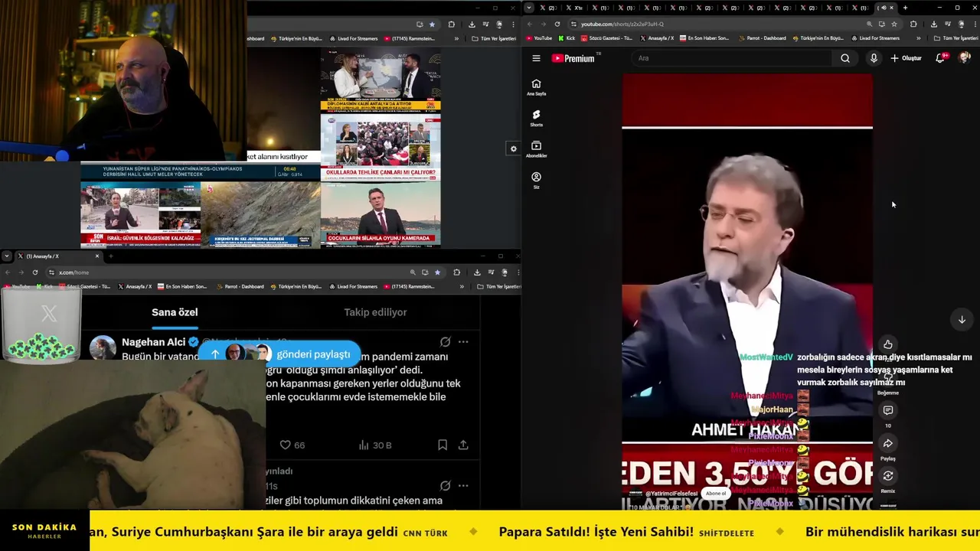Share the Short using Paylaş
The width and height of the screenshot is (980, 551).
[x=888, y=444]
